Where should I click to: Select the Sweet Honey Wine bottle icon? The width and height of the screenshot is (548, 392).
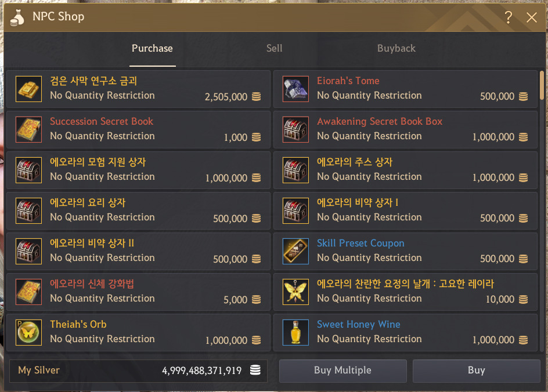(295, 332)
